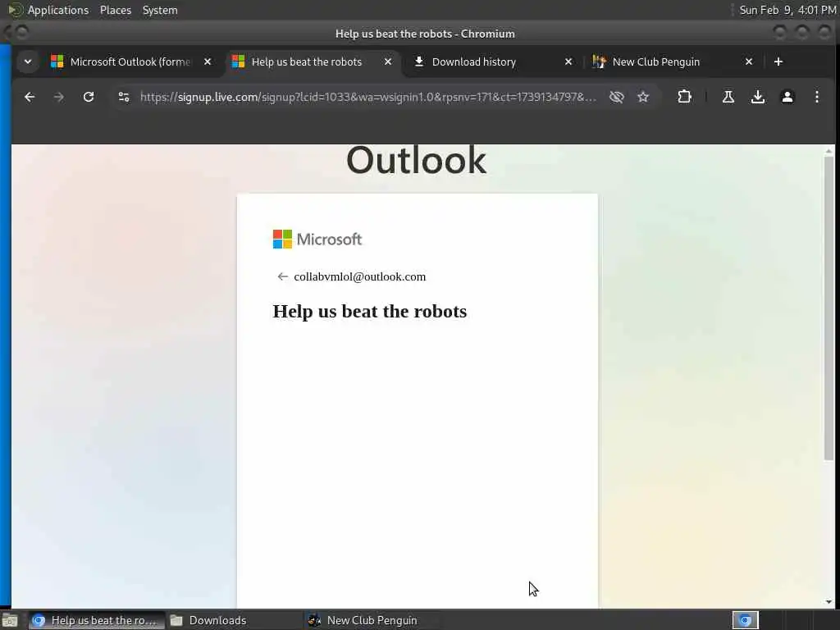Image resolution: width=840 pixels, height=630 pixels.
Task: Click the Outlook page title text
Action: pyautogui.click(x=416, y=160)
